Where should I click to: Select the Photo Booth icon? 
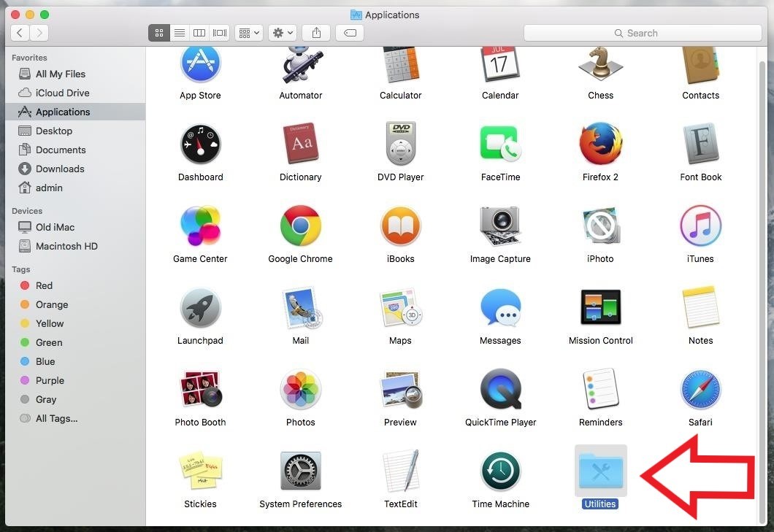(x=200, y=389)
